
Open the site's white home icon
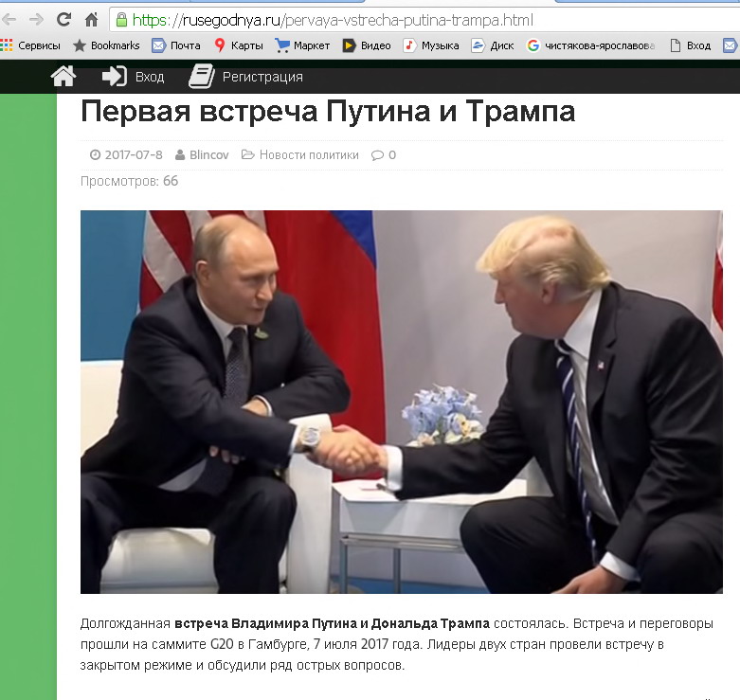tap(63, 77)
